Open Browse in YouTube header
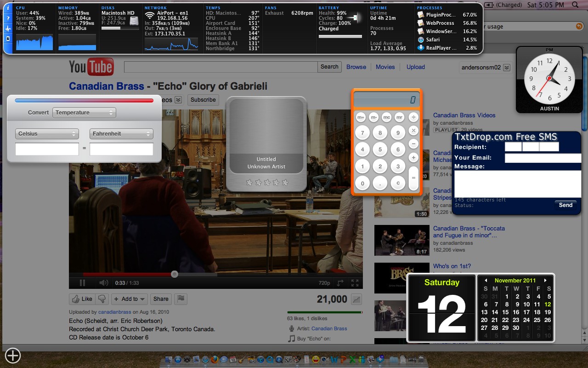The width and height of the screenshot is (588, 368). pyautogui.click(x=356, y=67)
